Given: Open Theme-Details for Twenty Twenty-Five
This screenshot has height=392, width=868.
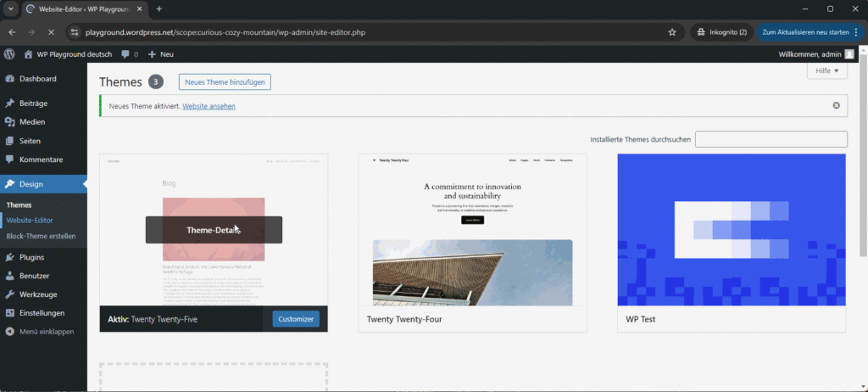Looking at the screenshot, I should pos(214,230).
